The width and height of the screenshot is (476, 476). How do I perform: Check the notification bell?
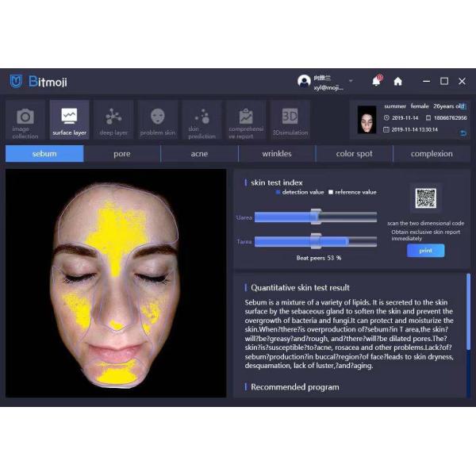click(376, 81)
